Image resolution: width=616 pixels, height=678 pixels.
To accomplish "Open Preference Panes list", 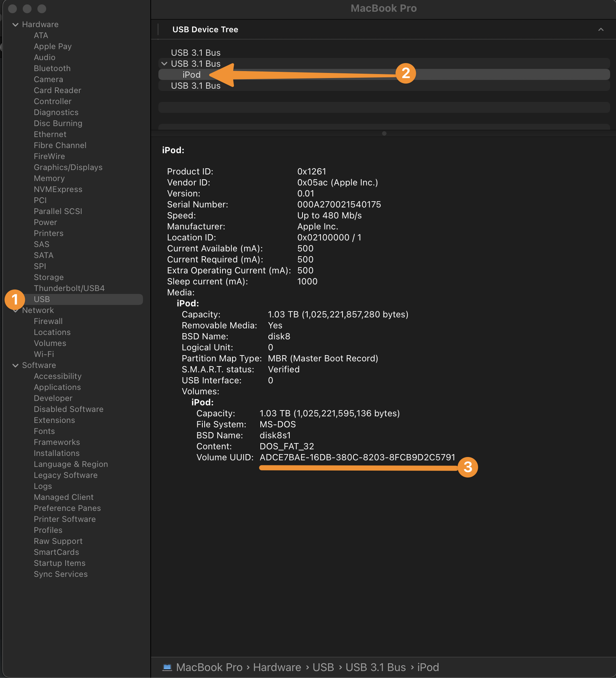I will coord(67,508).
